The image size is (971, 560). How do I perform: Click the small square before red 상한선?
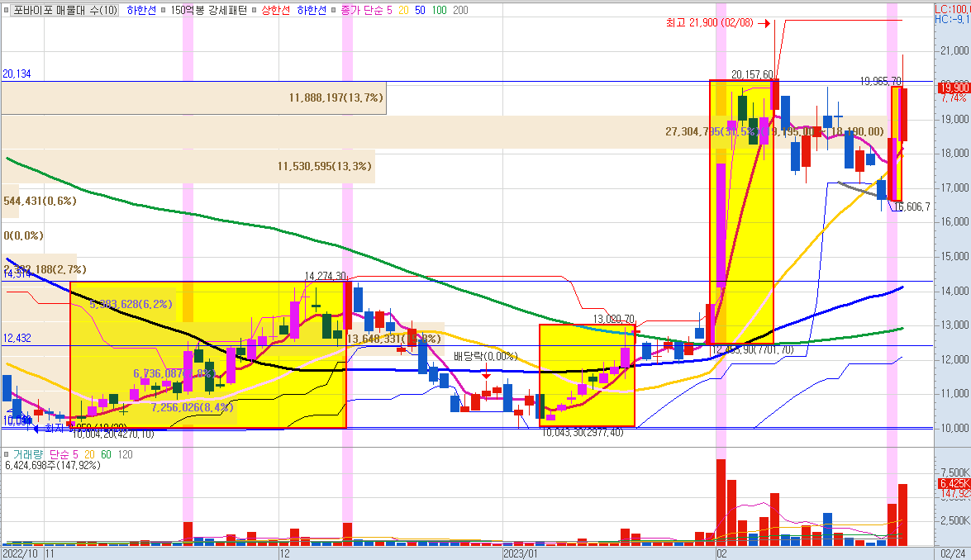[255, 11]
